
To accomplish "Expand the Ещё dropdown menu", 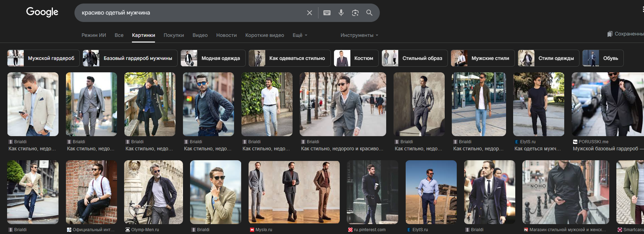I will click(x=300, y=35).
